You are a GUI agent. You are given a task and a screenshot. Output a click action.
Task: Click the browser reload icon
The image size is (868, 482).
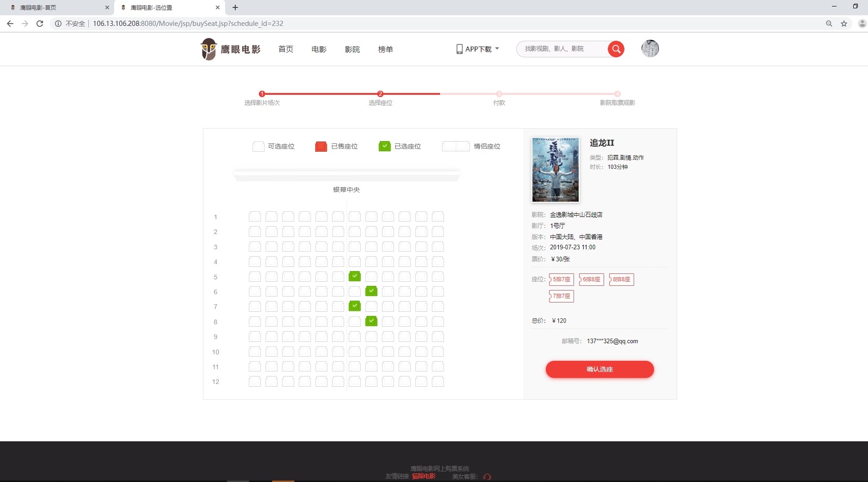40,23
